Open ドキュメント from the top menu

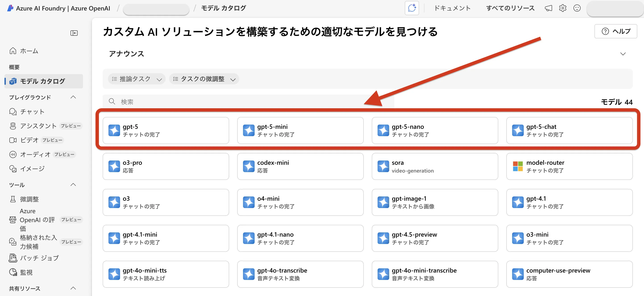click(x=452, y=8)
